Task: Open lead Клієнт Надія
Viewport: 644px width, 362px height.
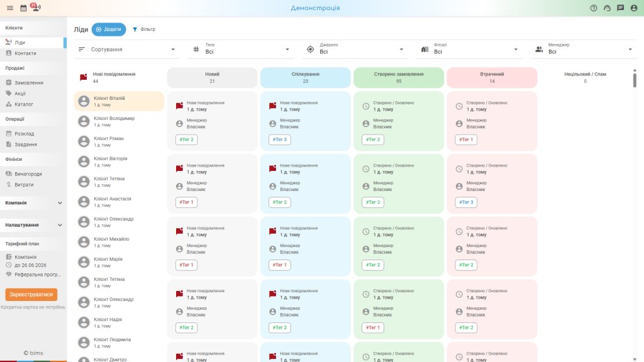Action: [119, 322]
